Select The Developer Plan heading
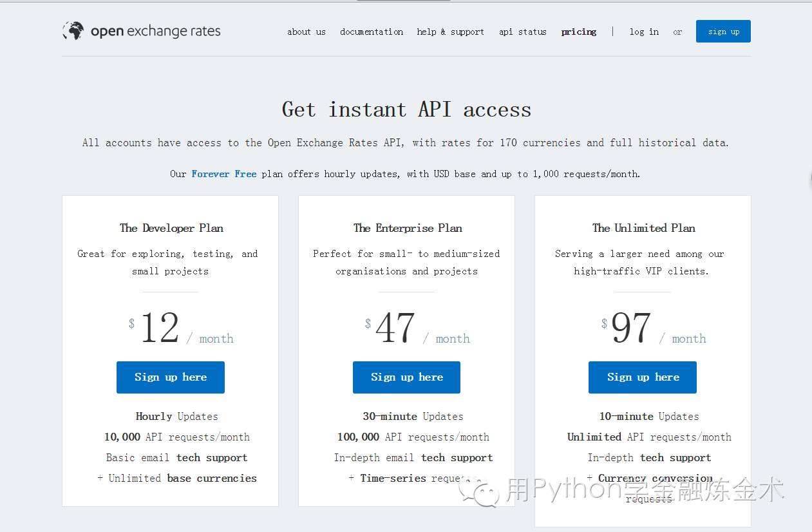The width and height of the screenshot is (812, 532). pos(171,228)
